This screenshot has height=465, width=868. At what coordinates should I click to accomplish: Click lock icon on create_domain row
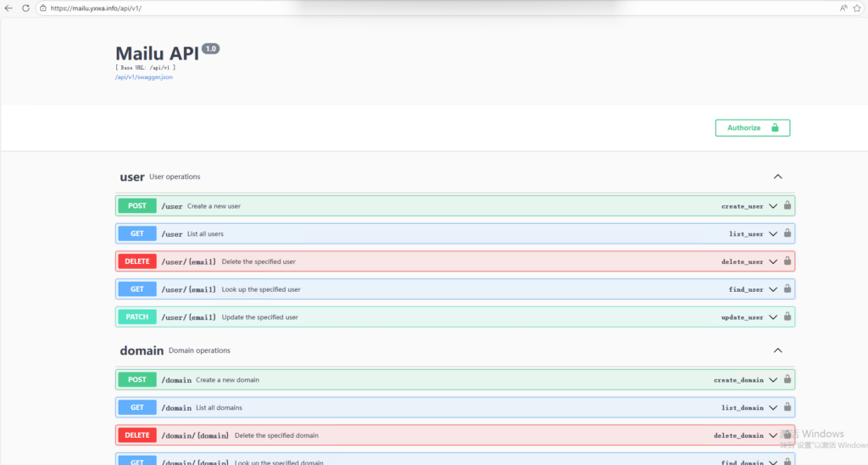click(787, 379)
